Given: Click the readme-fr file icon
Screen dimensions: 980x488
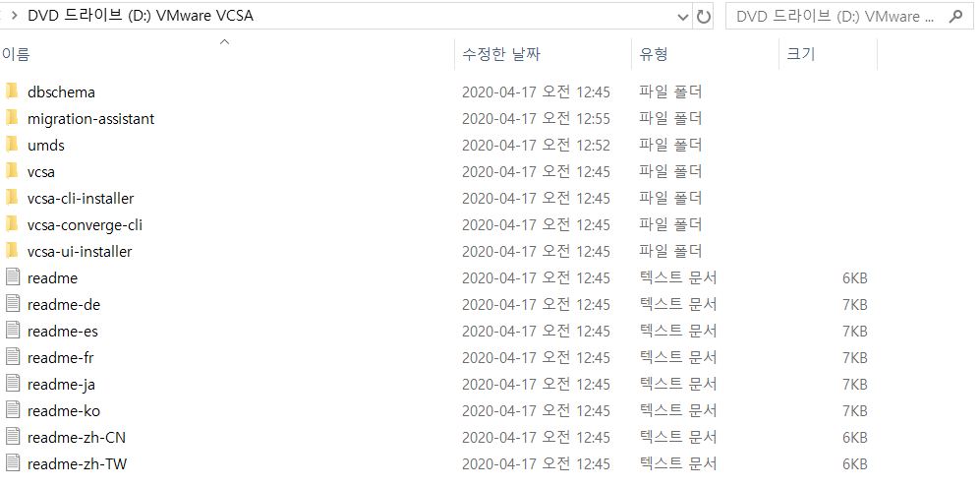Looking at the screenshot, I should 13,358.
